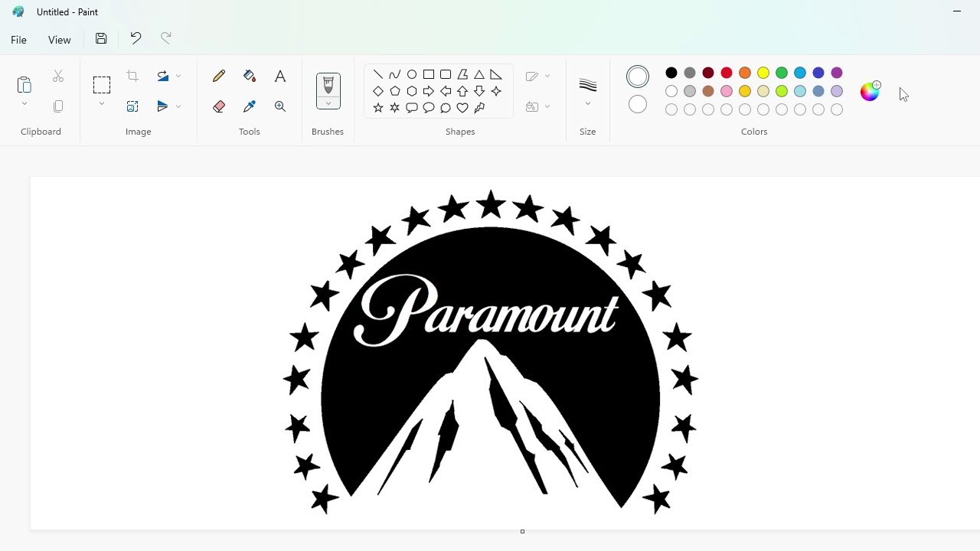Open the Brushes dropdown arrow
Screen dimensions: 980x551
coord(328,103)
